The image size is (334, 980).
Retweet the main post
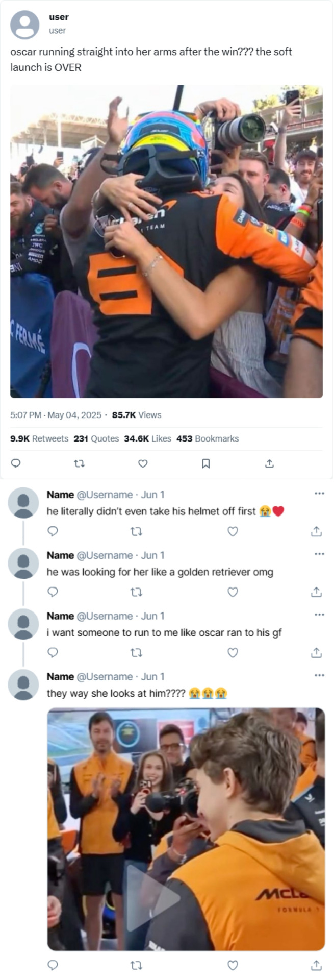tap(79, 463)
